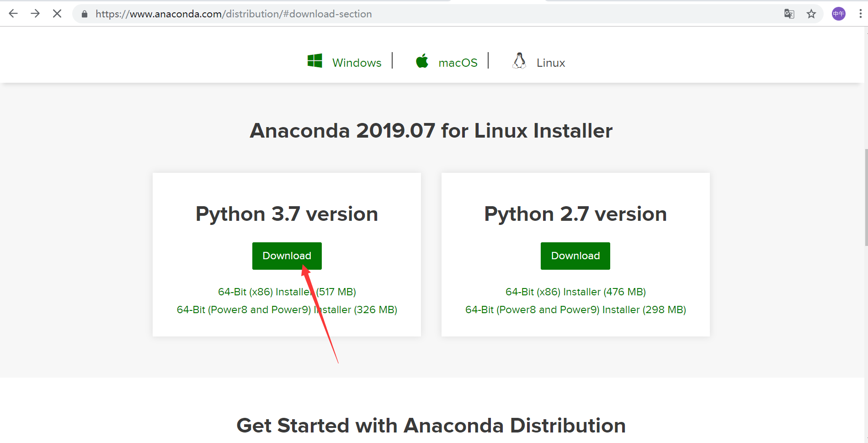The width and height of the screenshot is (868, 443).
Task: Click the Windows logo icon
Action: pyautogui.click(x=315, y=60)
